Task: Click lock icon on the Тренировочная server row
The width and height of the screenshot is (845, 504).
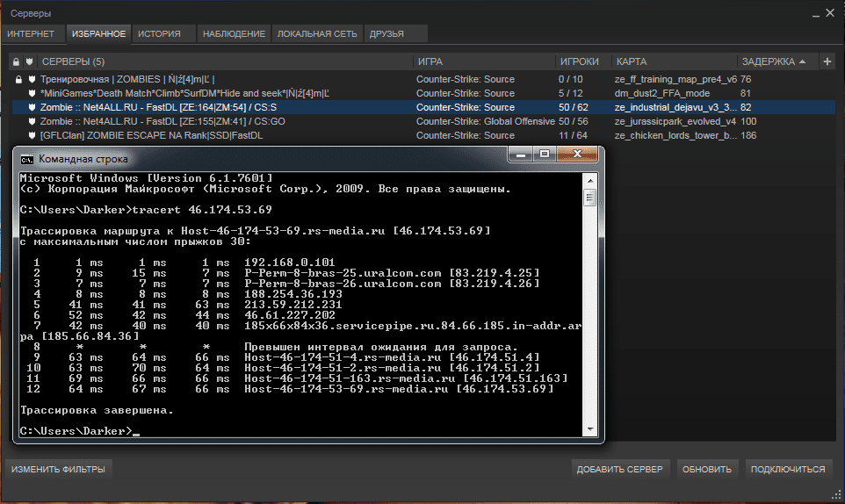Action: pyautogui.click(x=17, y=79)
